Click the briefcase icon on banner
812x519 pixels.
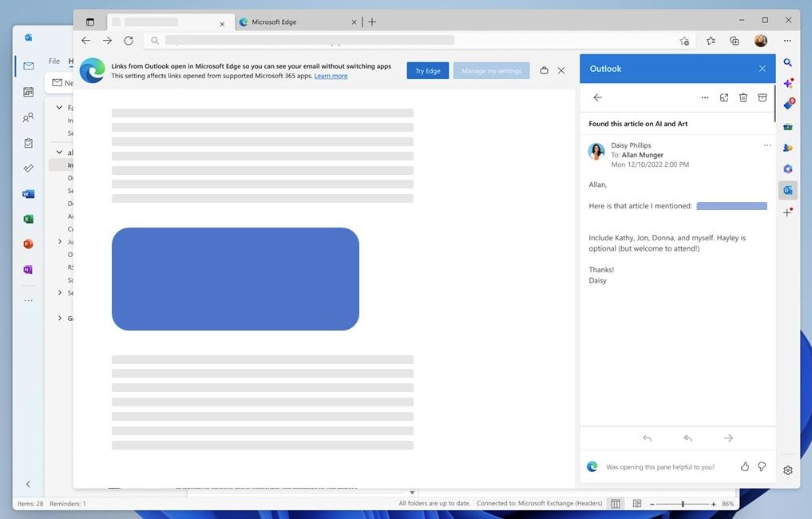[545, 70]
